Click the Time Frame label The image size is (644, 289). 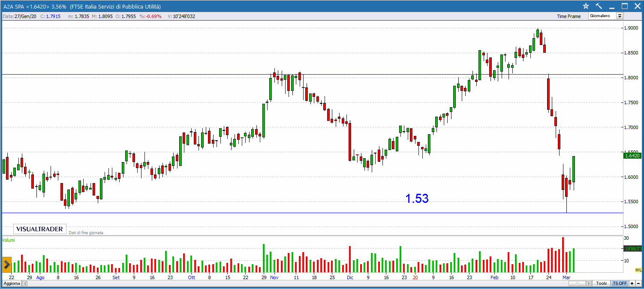569,16
